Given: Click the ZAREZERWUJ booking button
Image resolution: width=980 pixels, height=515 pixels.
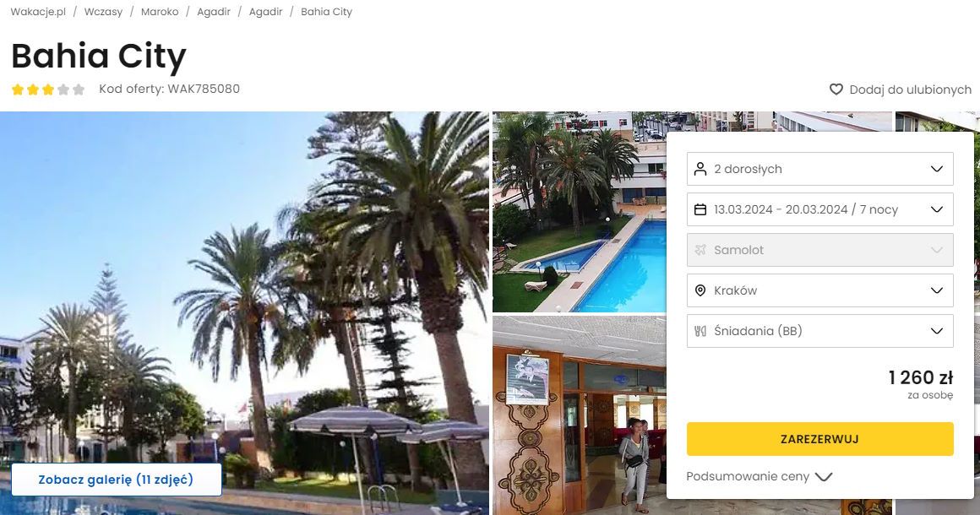Looking at the screenshot, I should pos(820,439).
